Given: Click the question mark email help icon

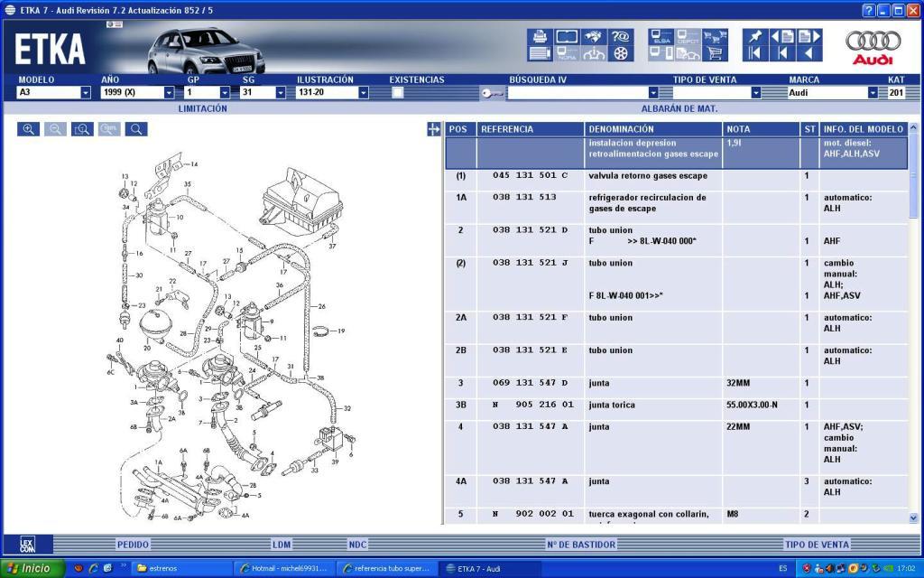Looking at the screenshot, I should (621, 37).
